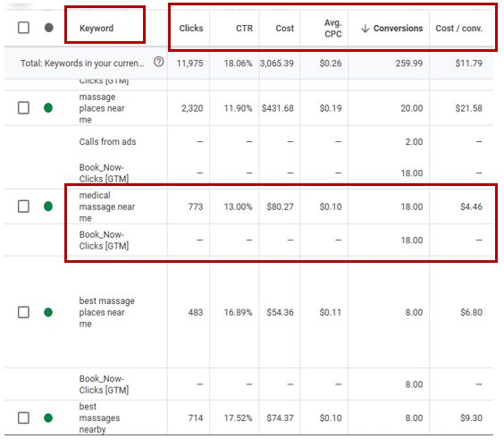This screenshot has height=447, width=504.
Task: Select 'Total: Keywords in your curren...' label
Action: (82, 63)
